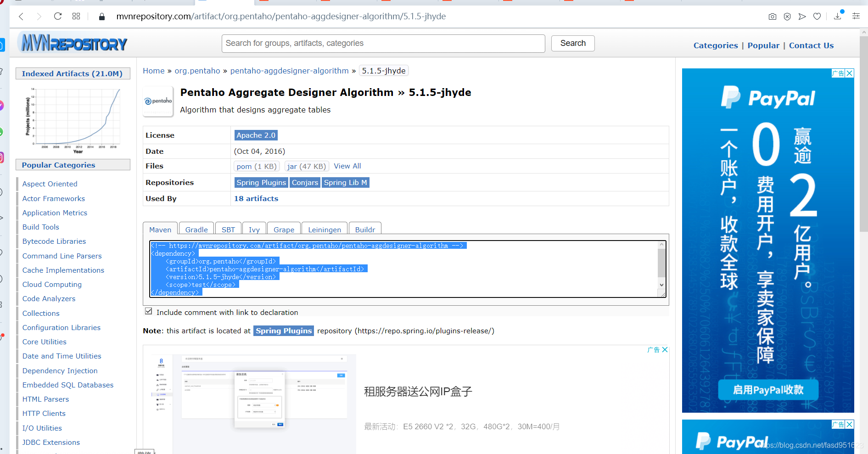Image resolution: width=868 pixels, height=454 pixels.
Task: Click the Pentaho logo image
Action: click(x=157, y=101)
